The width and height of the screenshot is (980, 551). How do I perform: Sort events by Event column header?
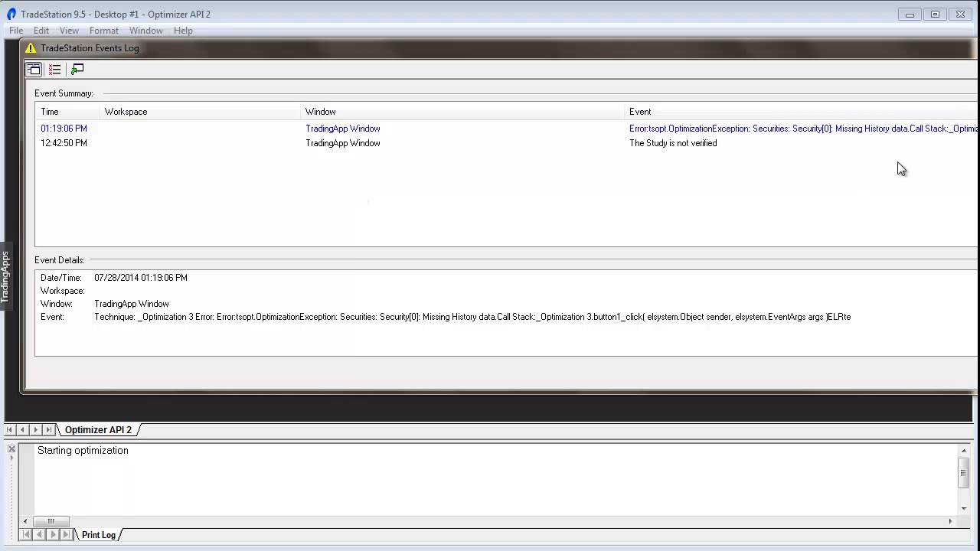tap(801, 112)
